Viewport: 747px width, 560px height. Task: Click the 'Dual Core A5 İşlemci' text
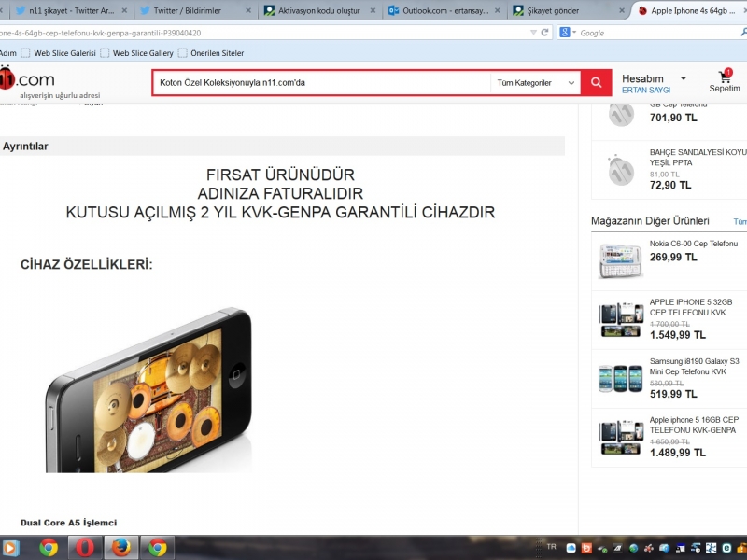pos(68,523)
